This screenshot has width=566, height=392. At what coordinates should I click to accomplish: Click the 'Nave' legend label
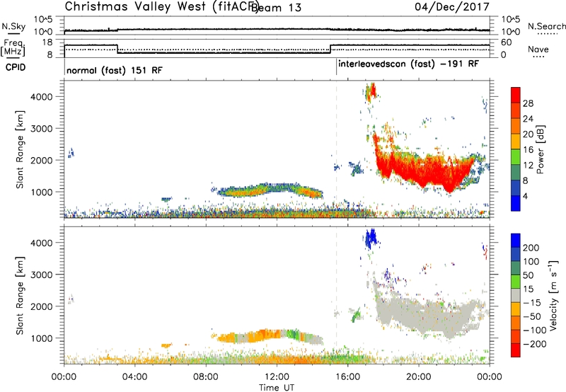click(x=538, y=49)
